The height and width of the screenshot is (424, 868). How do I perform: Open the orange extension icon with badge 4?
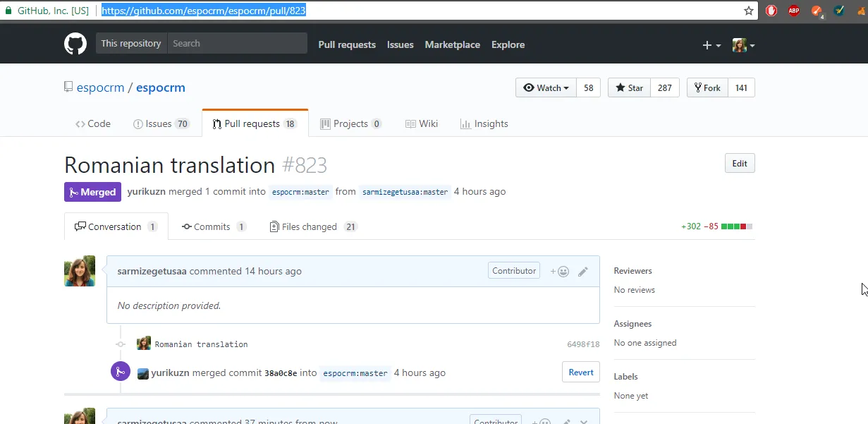tap(817, 11)
